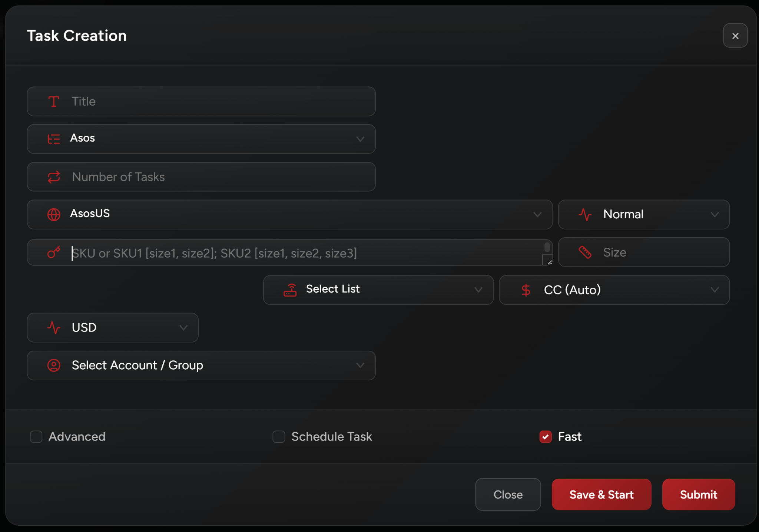Uncheck the Fast checkbox
The height and width of the screenshot is (532, 759).
(545, 437)
